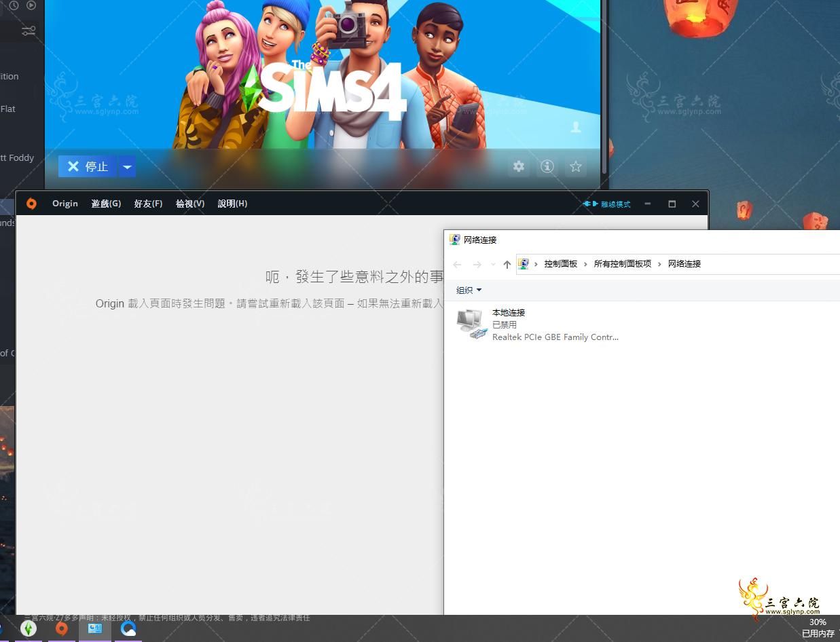Open the 组织 dropdown menu
The width and height of the screenshot is (840, 642).
pos(469,290)
